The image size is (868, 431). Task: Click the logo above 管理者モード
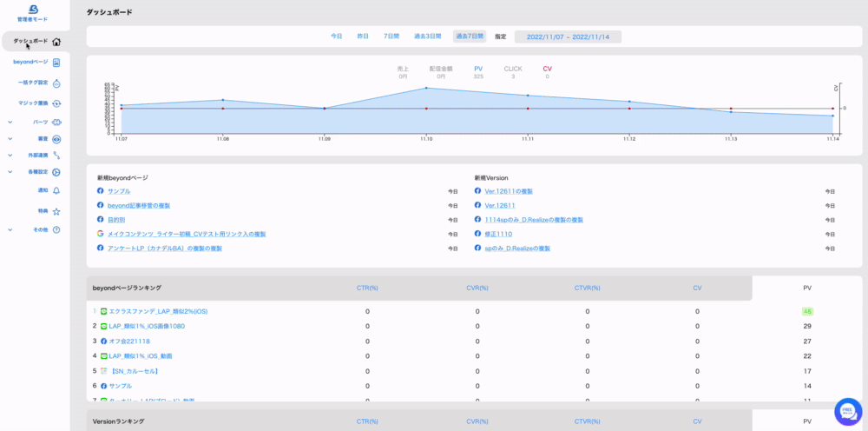pos(33,9)
